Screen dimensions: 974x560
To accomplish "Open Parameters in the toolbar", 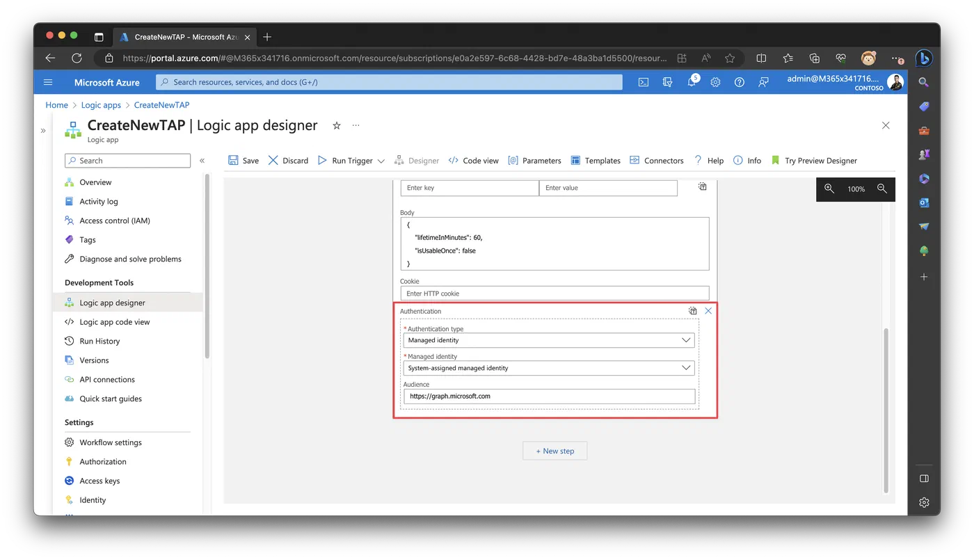I will coord(534,161).
